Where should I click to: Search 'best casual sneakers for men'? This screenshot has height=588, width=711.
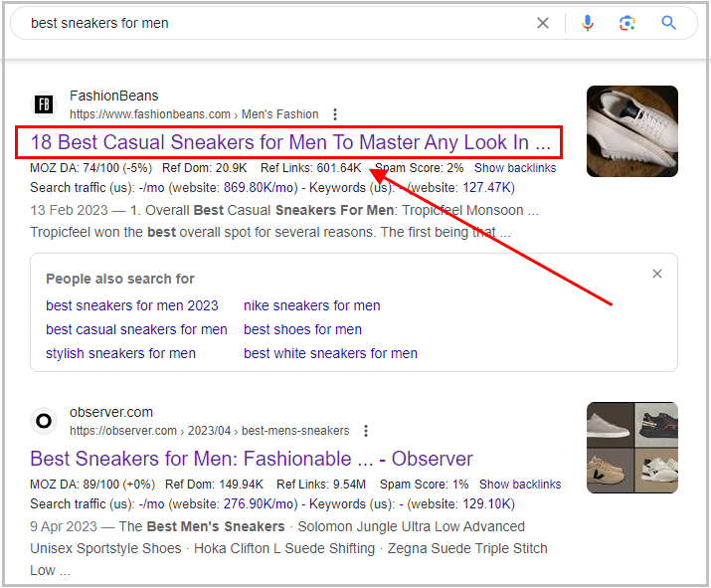(136, 329)
